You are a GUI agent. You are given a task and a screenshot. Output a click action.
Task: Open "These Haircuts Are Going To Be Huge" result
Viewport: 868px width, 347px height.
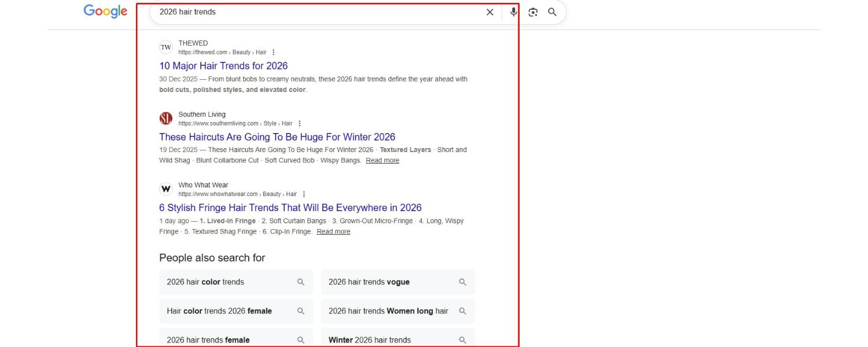pyautogui.click(x=277, y=137)
